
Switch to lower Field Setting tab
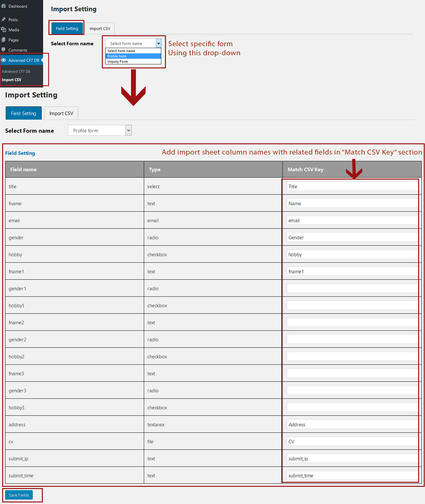[x=23, y=113]
